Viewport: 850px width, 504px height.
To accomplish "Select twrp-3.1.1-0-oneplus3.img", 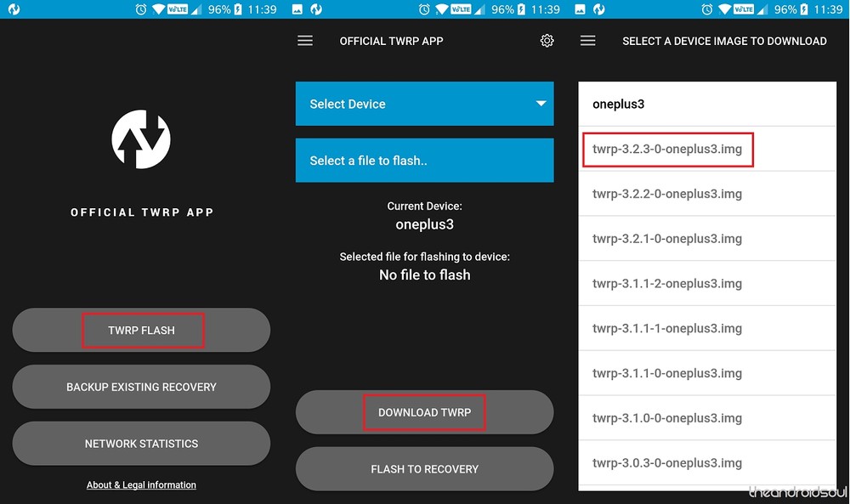I will 707,373.
